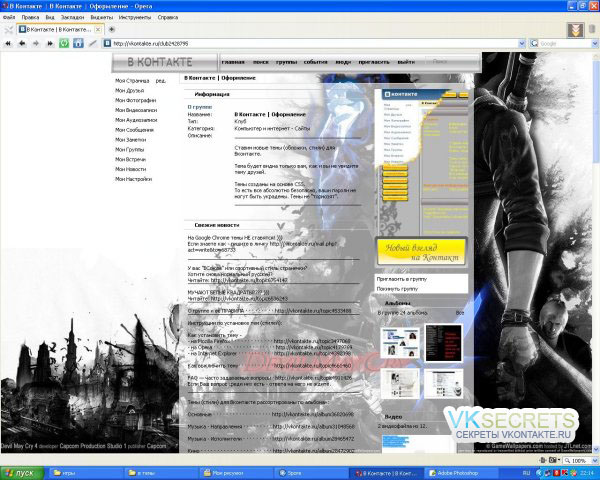
Task: Open the zoom 100% dropdown
Action: coord(595,460)
